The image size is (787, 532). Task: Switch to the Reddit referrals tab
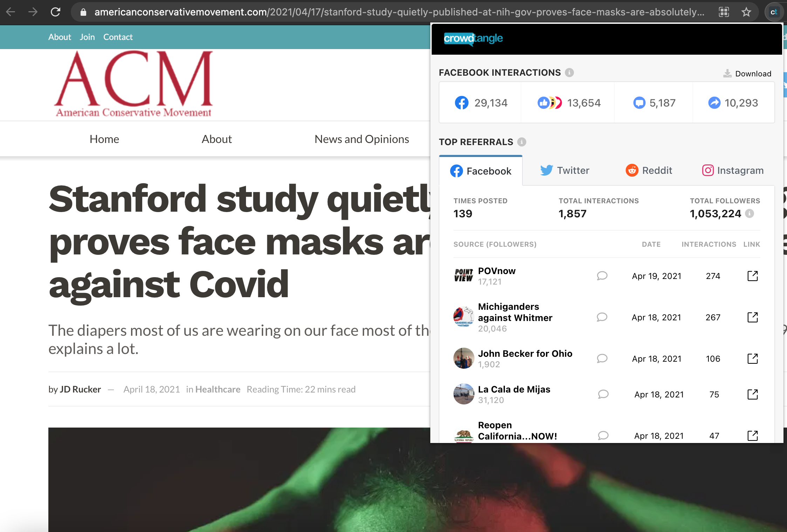[649, 170]
